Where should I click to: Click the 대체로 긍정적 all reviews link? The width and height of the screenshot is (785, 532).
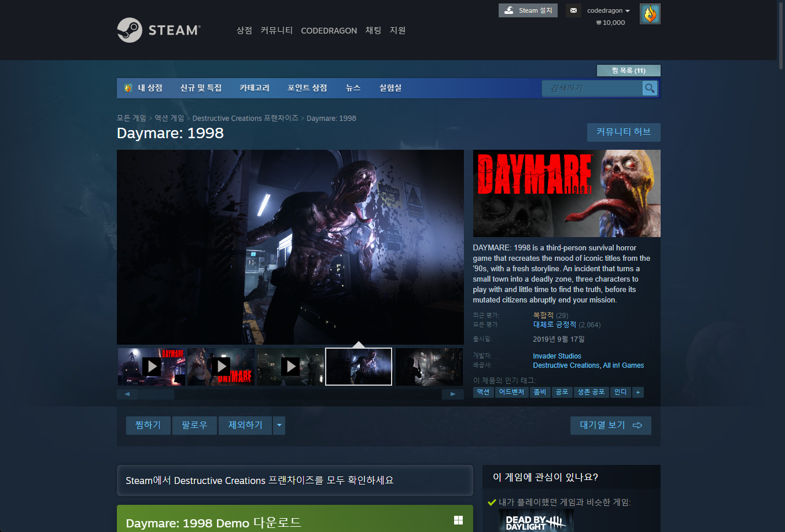[555, 324]
